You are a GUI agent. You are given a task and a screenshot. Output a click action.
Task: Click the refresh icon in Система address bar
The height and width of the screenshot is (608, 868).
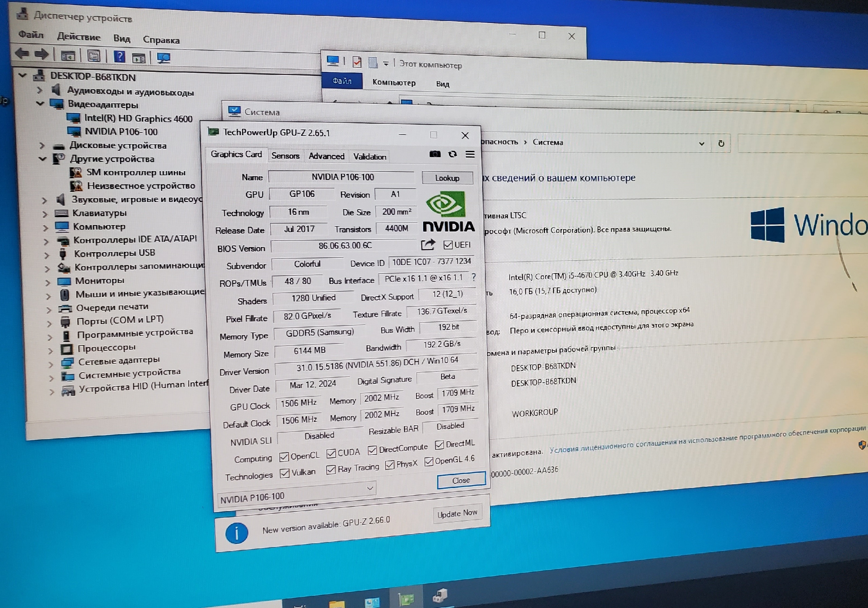tap(721, 144)
